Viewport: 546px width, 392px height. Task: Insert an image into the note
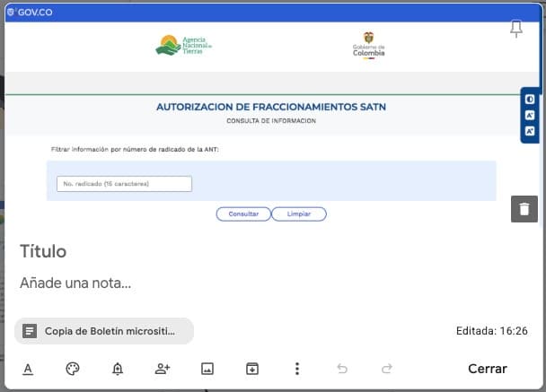point(207,369)
